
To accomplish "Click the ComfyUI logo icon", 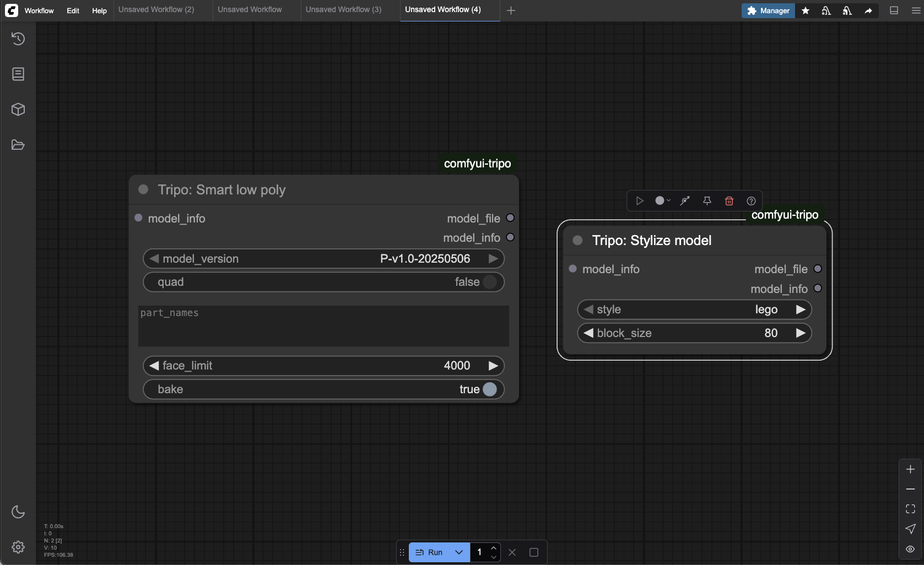I will [12, 10].
